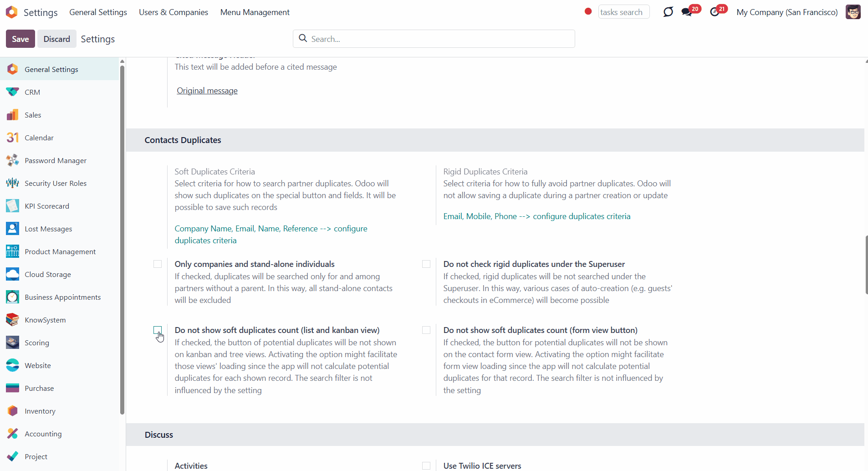868x471 pixels.
Task: Click the Contacts Duplicates section header
Action: 183,140
